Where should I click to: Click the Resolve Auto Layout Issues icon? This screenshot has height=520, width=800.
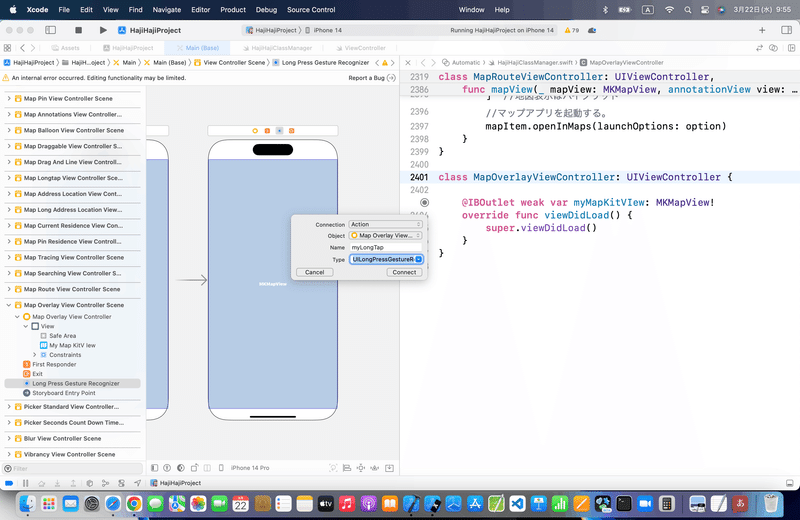coord(374,468)
